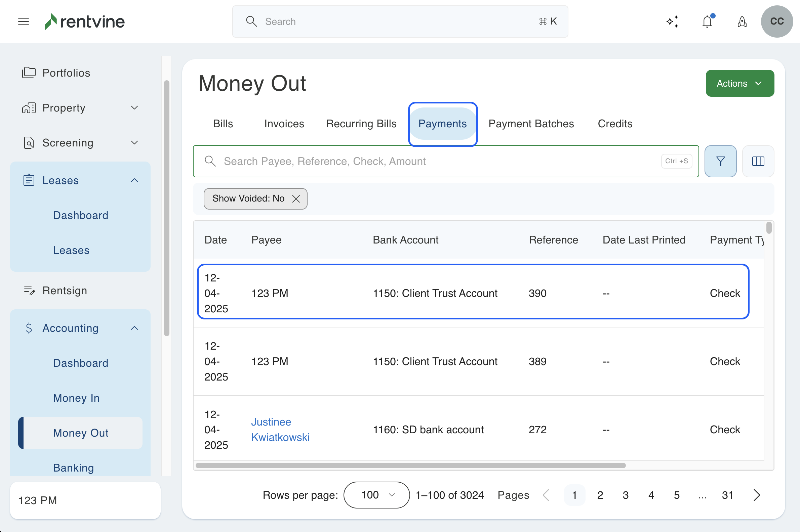Open the Actions dropdown button
The width and height of the screenshot is (800, 532).
[x=739, y=84]
